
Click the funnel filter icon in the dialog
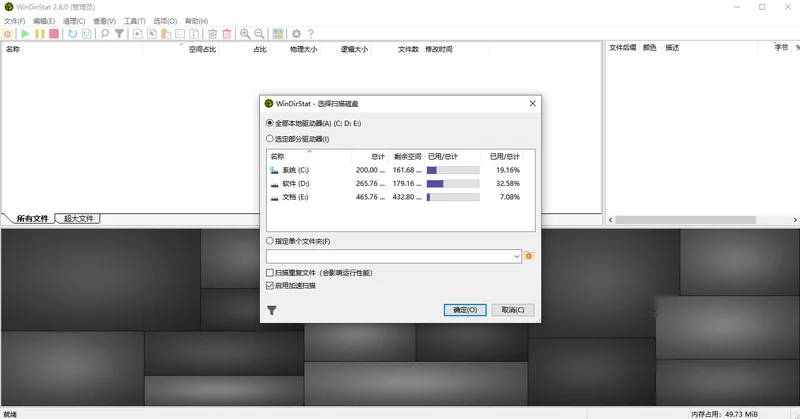tap(272, 310)
